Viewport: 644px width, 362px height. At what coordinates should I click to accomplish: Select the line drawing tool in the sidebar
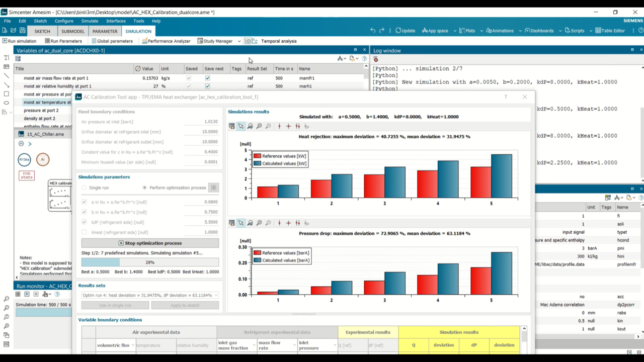point(6,76)
